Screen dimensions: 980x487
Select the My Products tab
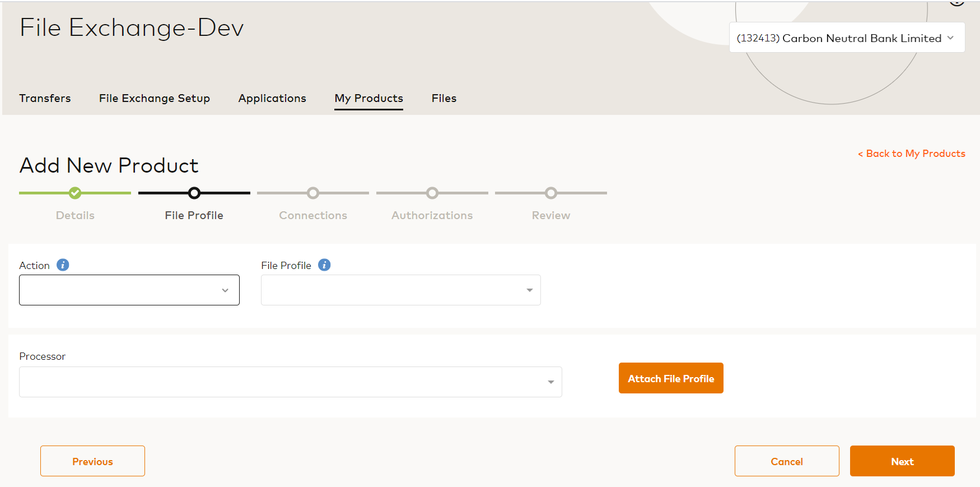coord(368,98)
